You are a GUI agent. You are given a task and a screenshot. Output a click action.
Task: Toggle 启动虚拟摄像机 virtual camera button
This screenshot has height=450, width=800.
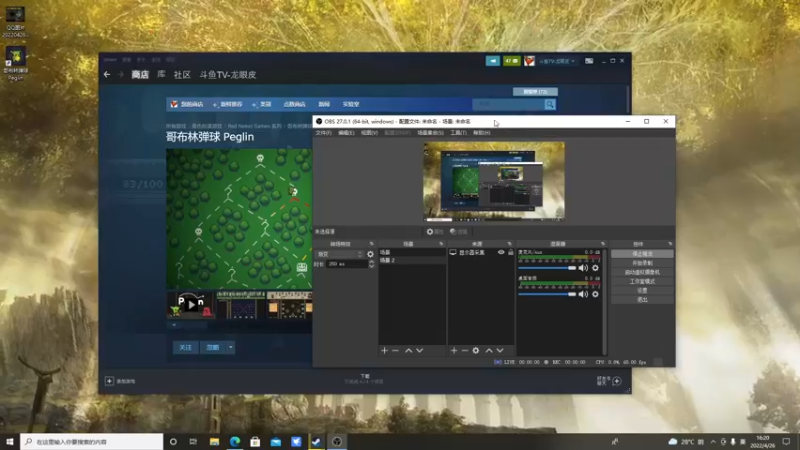642,272
